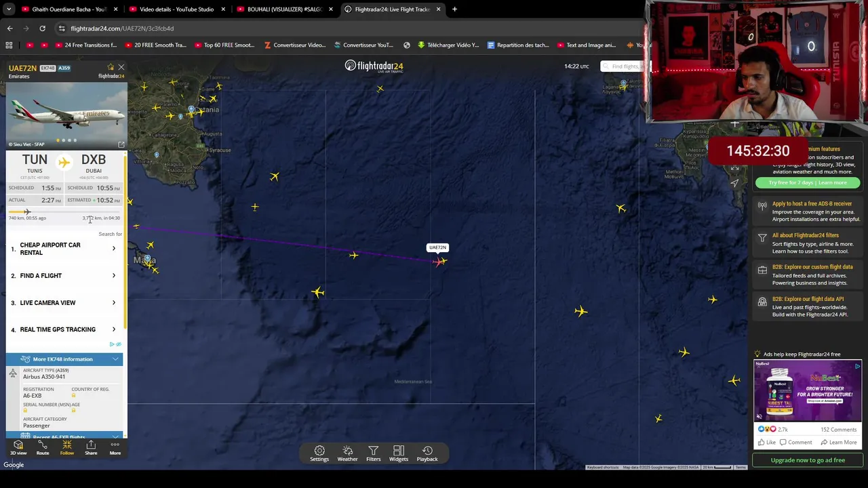
Task: Show the flight Route
Action: click(43, 448)
